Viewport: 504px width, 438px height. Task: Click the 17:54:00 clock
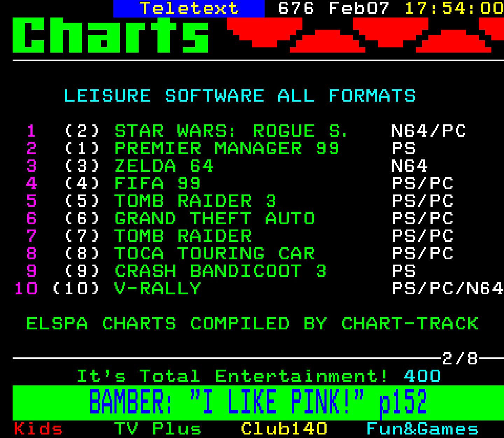pyautogui.click(x=454, y=8)
